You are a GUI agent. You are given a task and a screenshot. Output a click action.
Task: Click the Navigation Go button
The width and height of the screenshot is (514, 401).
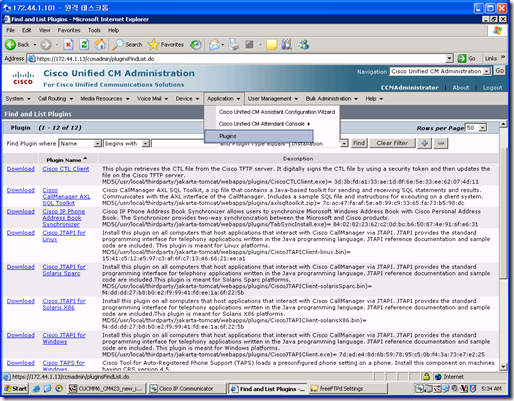point(499,71)
